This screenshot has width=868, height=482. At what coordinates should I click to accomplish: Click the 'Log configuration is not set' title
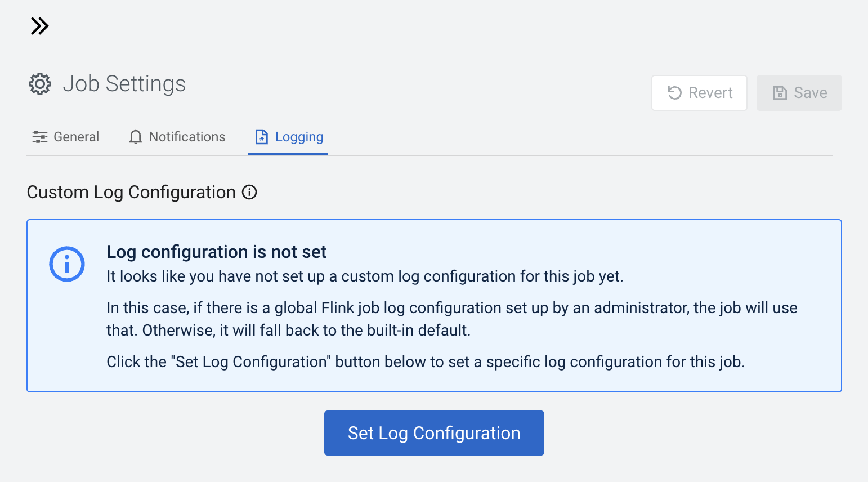pyautogui.click(x=216, y=252)
